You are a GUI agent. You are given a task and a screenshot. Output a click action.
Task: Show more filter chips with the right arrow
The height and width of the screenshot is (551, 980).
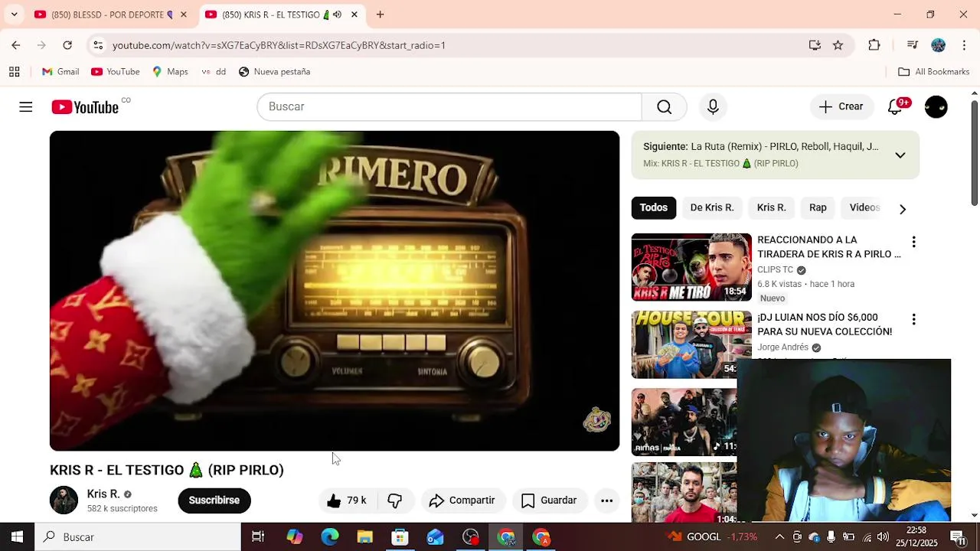pyautogui.click(x=903, y=208)
